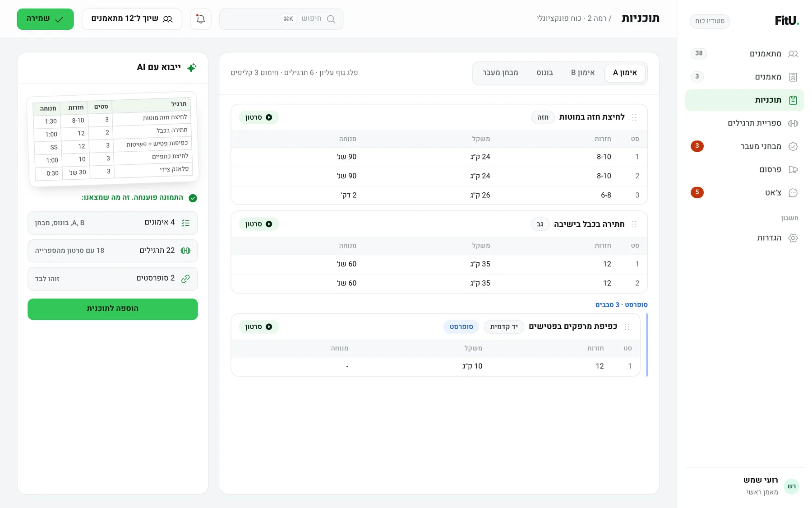Switch to the אימון B tab
Image resolution: width=812 pixels, height=508 pixels.
[x=583, y=73]
